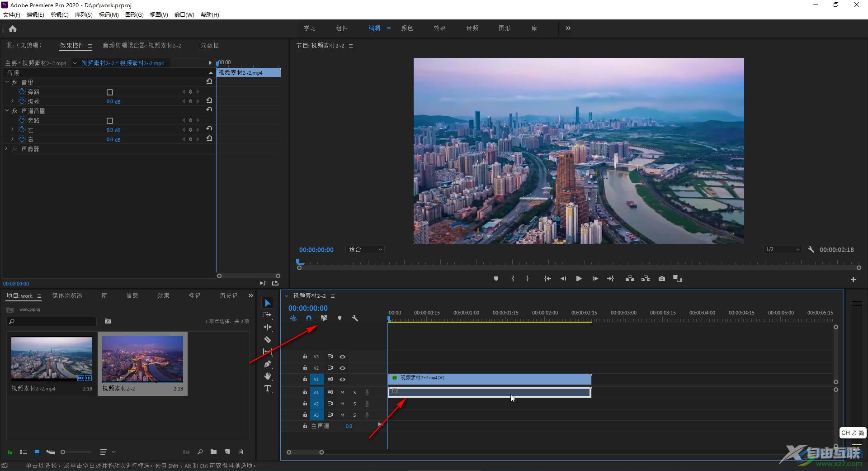Toggle insert sequences as nests icon
868x471 pixels.
point(293,318)
